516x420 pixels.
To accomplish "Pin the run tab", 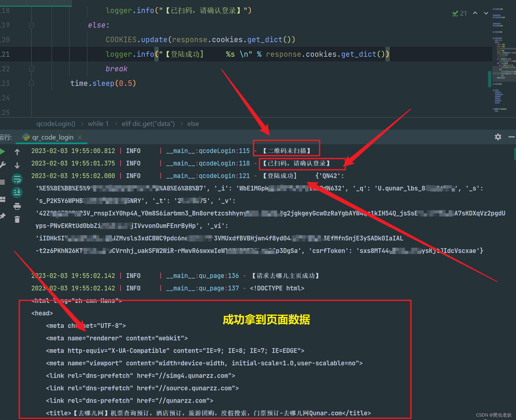I will pyautogui.click(x=2, y=216).
